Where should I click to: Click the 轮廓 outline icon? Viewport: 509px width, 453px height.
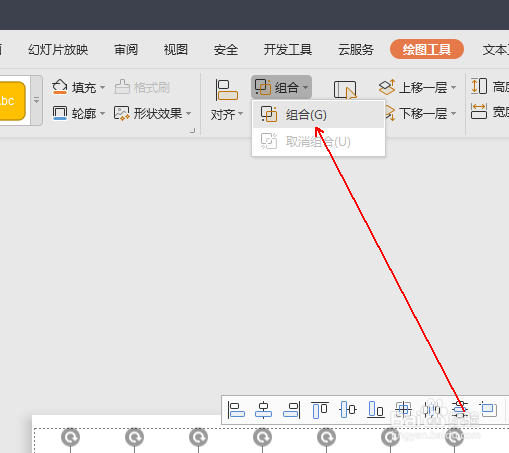[x=60, y=113]
